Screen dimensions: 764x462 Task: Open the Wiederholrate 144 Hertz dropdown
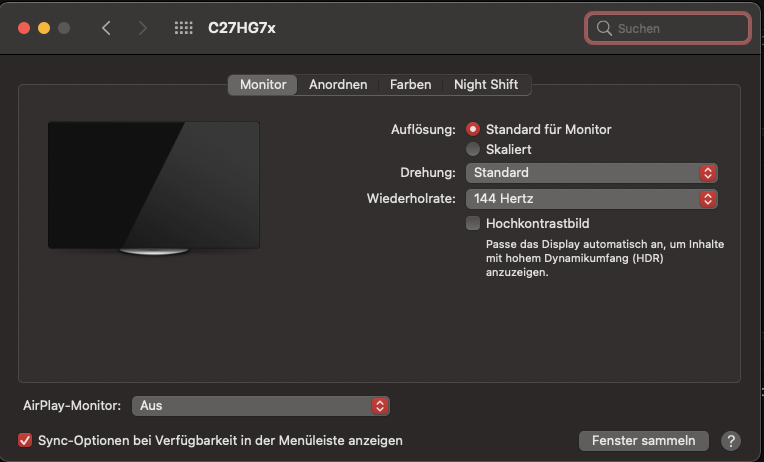tap(592, 199)
